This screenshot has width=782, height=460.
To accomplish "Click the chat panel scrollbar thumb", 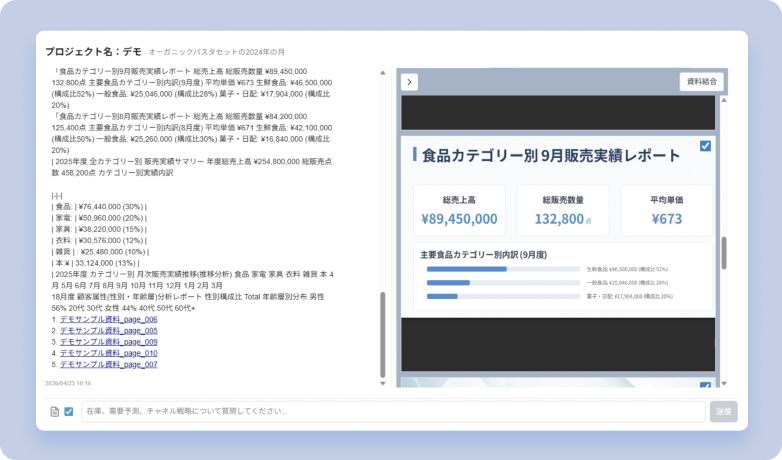I will point(383,335).
